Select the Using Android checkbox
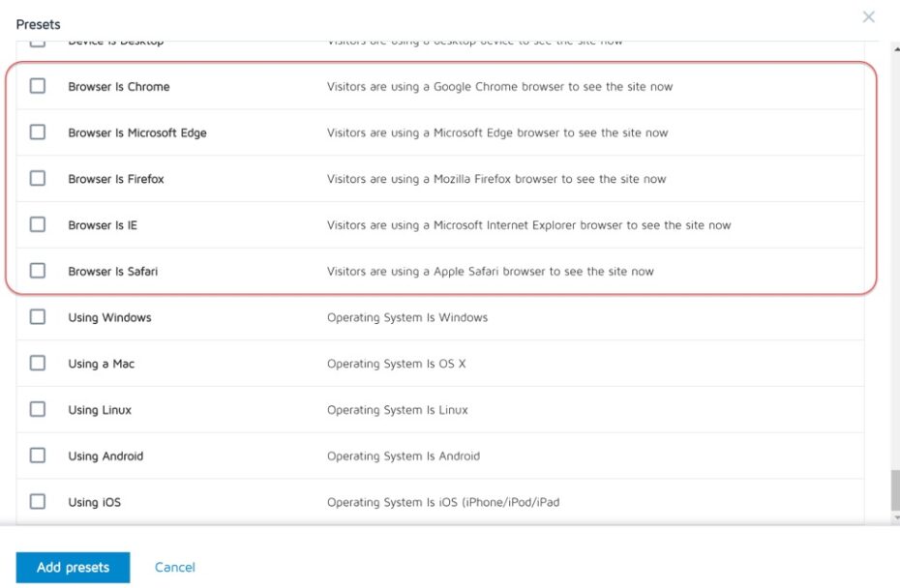 click(38, 456)
